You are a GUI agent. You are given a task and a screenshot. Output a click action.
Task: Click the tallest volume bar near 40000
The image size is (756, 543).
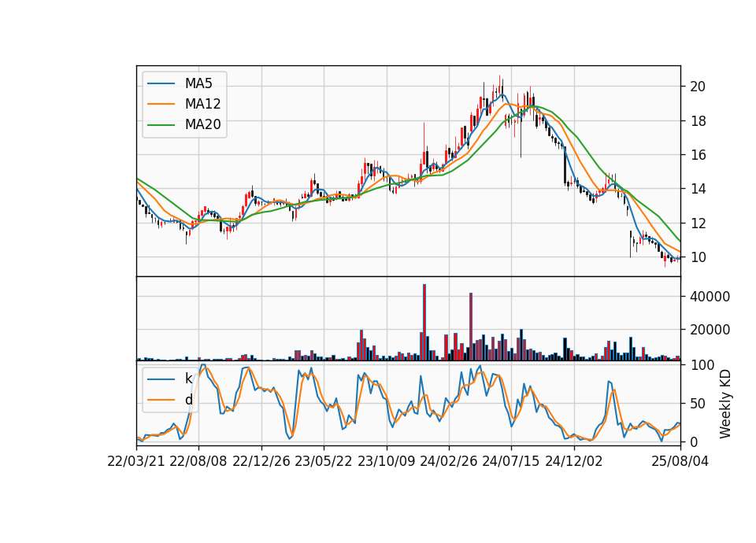(x=424, y=323)
